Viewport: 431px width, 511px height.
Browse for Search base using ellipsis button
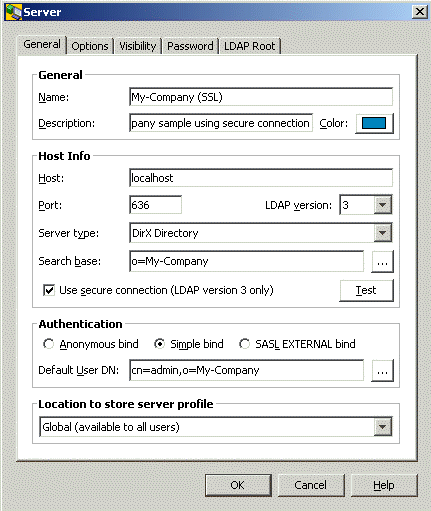pos(382,262)
